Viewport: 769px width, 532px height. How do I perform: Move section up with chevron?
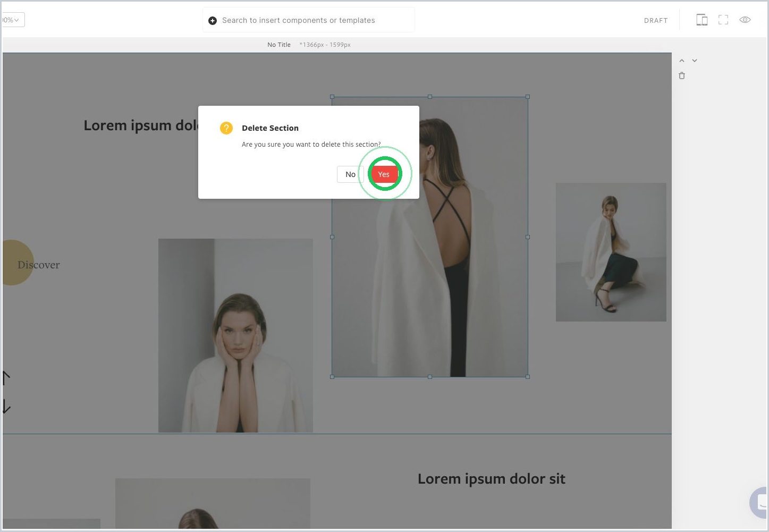point(682,61)
